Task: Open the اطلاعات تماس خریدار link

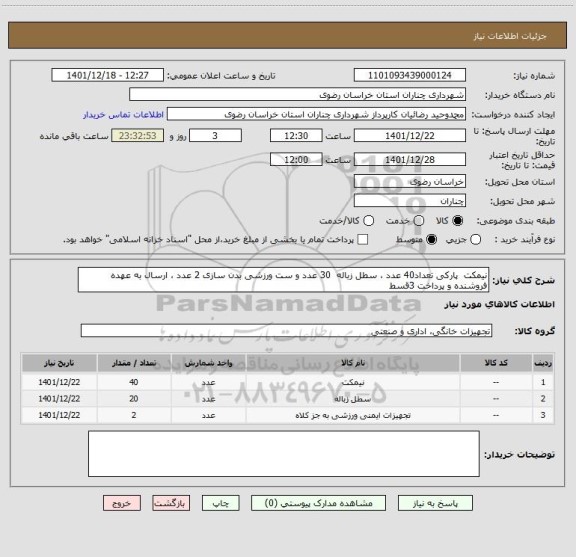Action: point(123,115)
